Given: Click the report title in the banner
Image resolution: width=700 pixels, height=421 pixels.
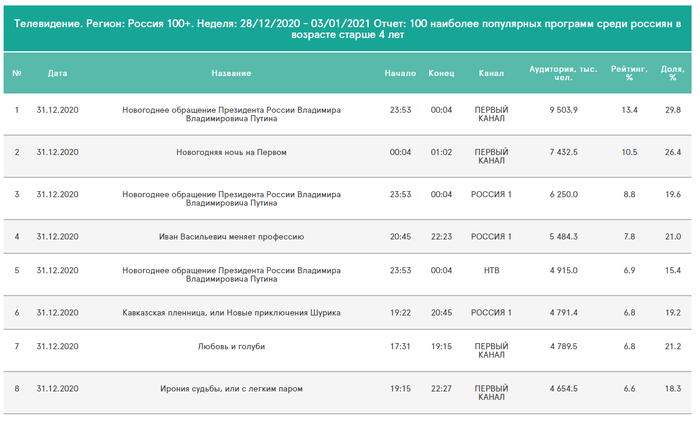Looking at the screenshot, I should pyautogui.click(x=350, y=26).
